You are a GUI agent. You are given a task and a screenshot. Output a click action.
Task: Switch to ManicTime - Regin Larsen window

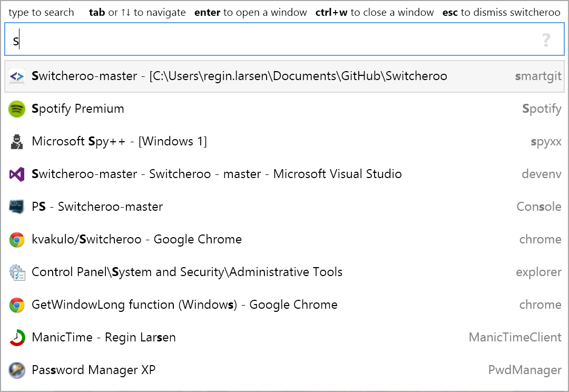[284, 338]
